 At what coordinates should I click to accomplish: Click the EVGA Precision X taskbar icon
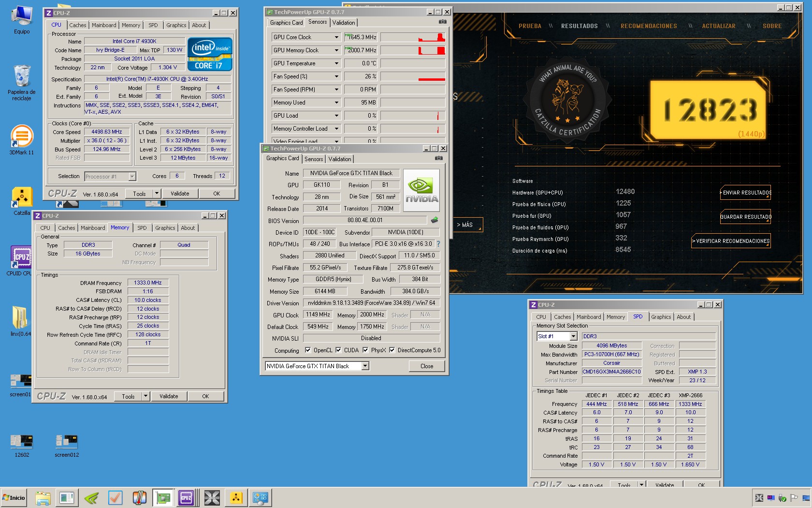(212, 497)
